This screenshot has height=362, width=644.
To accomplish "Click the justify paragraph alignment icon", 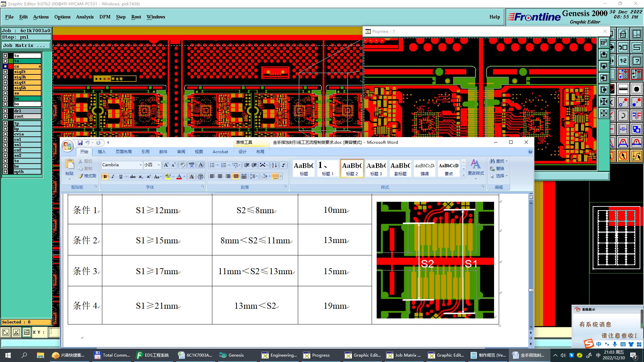I will [x=236, y=176].
